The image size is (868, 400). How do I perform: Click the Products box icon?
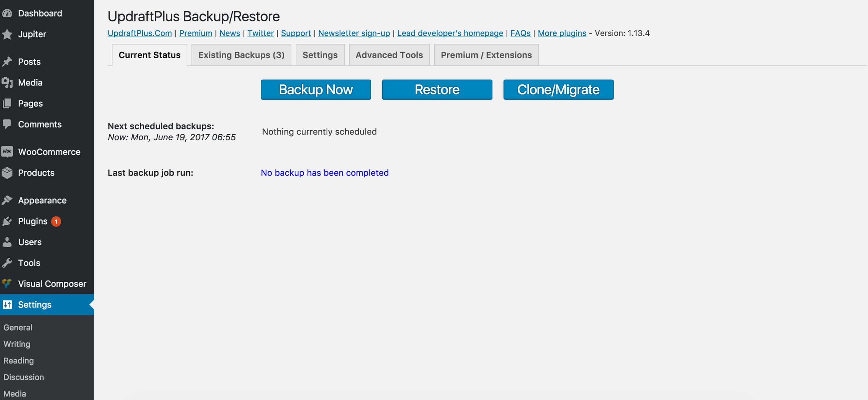7,173
